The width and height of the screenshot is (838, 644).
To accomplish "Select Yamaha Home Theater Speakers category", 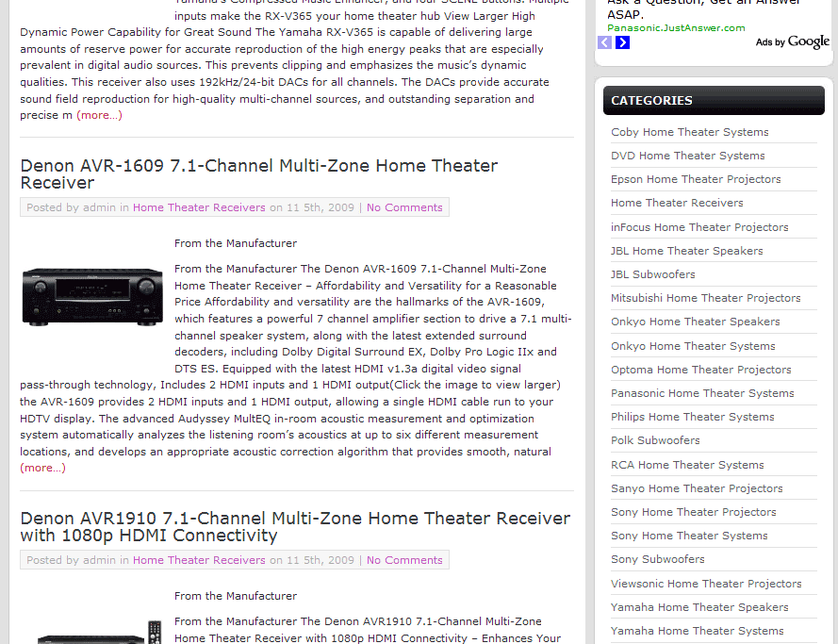I will [x=699, y=606].
